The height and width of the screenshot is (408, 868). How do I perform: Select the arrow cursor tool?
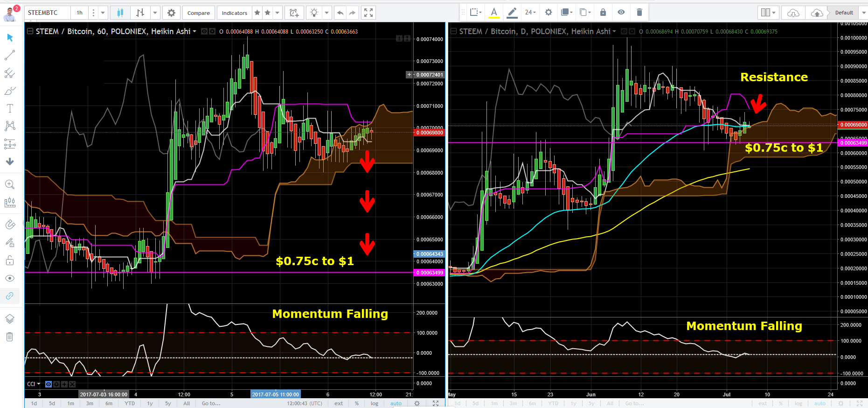[10, 37]
